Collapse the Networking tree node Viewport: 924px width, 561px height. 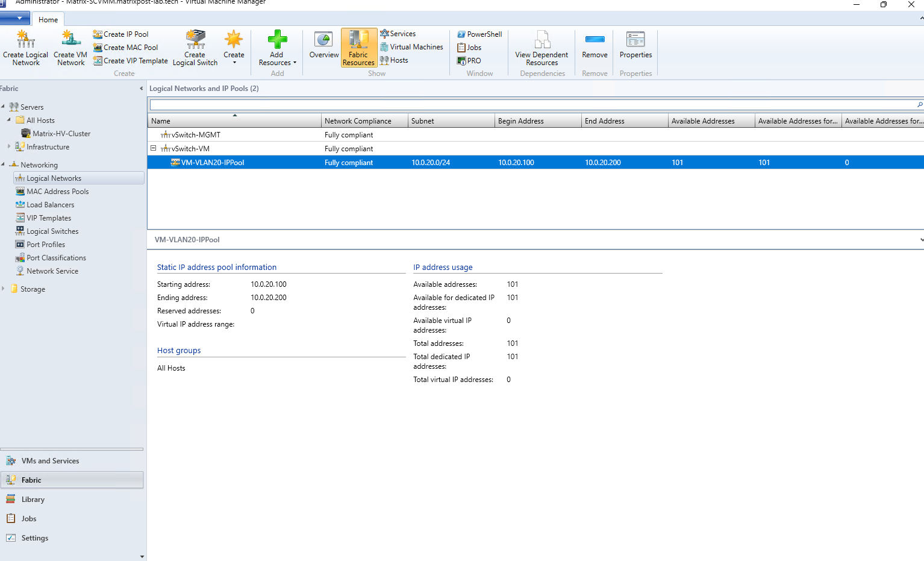[x=3, y=165]
